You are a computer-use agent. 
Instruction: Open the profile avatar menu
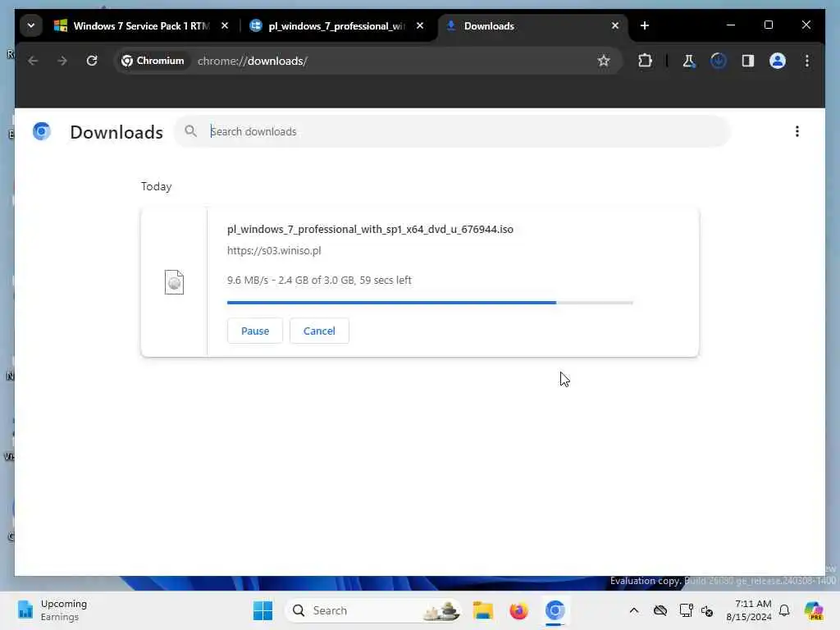(778, 61)
